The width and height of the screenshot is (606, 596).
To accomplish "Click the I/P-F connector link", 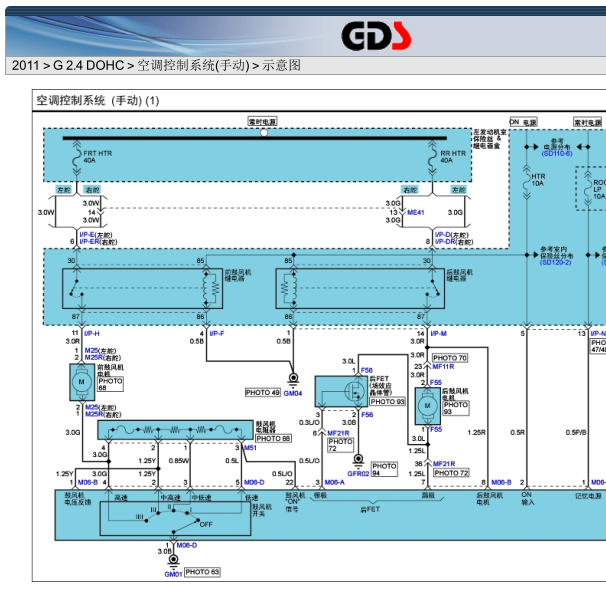I will [217, 333].
